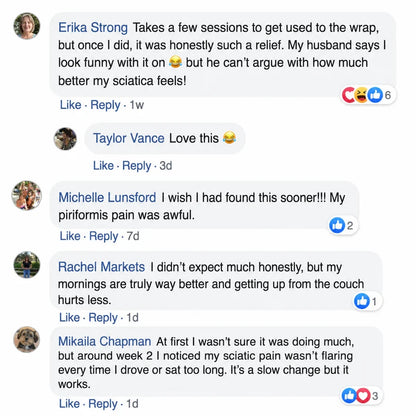Open Rachel Markets' profile picture
416x416 pixels.
pos(27,265)
